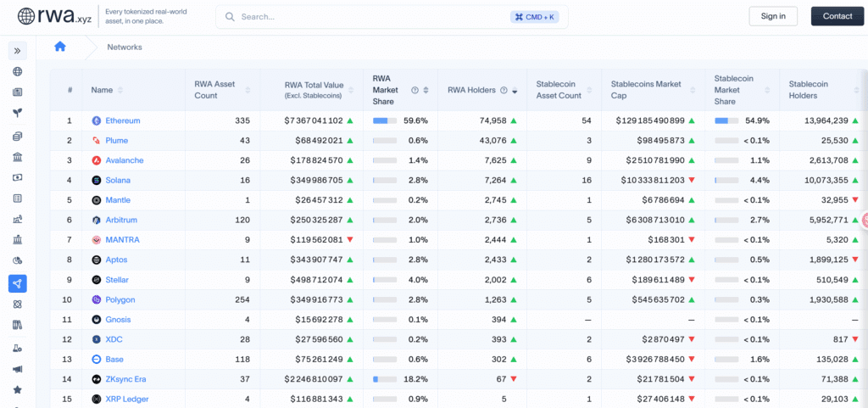Open the books icon in the sidebar

tap(17, 325)
